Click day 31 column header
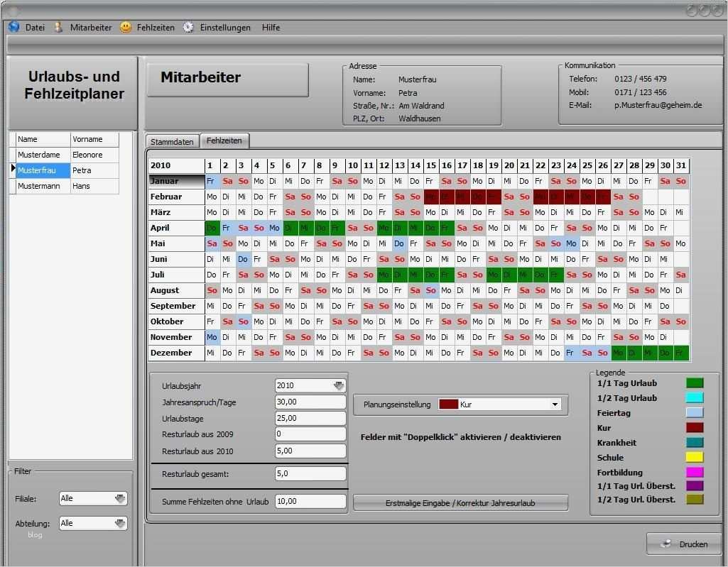This screenshot has height=567, width=728. pyautogui.click(x=681, y=165)
